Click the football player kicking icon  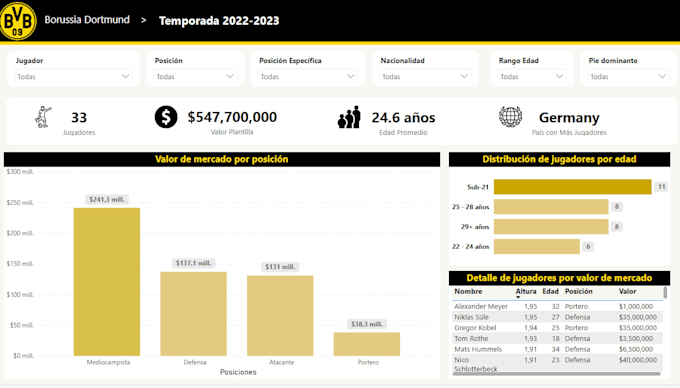coord(43,117)
